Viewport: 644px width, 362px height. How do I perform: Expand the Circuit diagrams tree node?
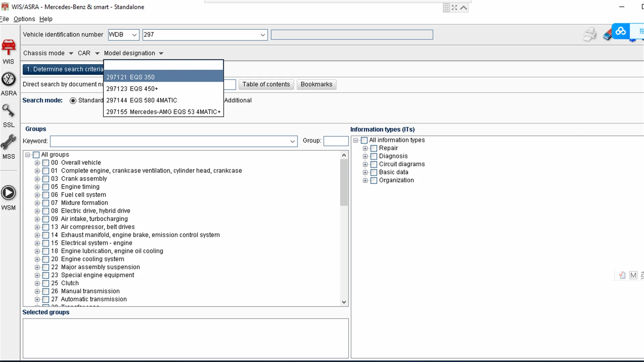(365, 164)
